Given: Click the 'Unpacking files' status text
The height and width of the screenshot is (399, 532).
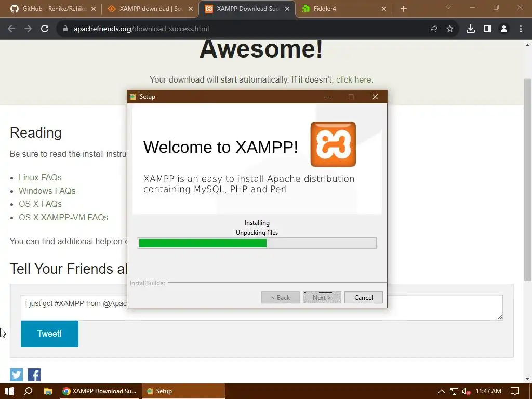Looking at the screenshot, I should pyautogui.click(x=257, y=233).
